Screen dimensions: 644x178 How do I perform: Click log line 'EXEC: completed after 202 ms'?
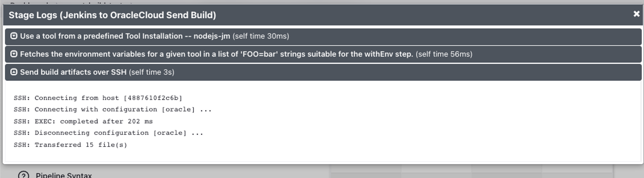pyautogui.click(x=83, y=121)
